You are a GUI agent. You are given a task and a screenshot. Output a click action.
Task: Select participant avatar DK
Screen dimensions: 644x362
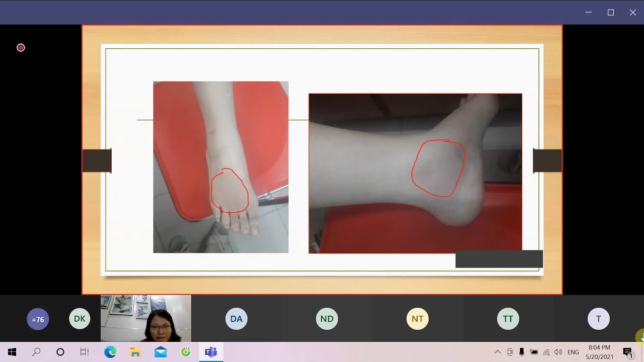(79, 319)
